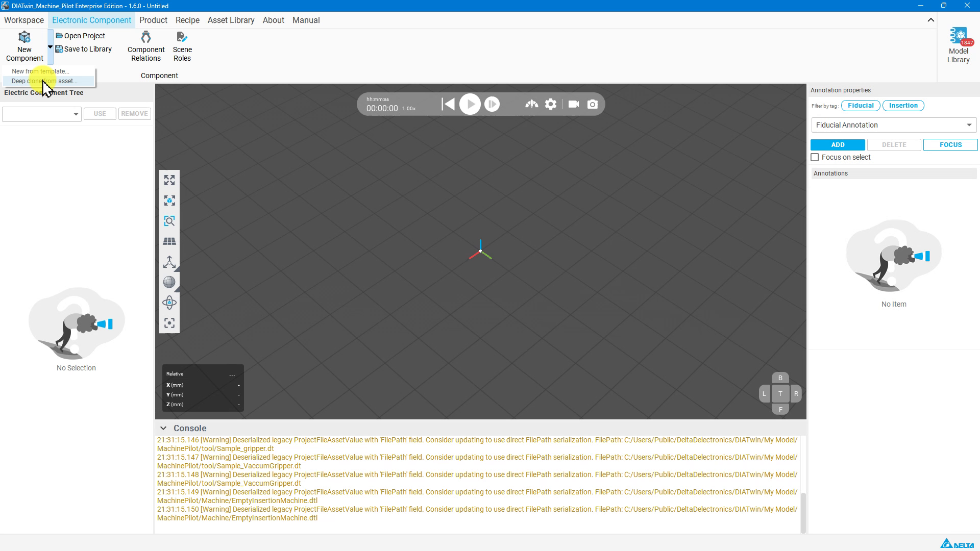
Task: Open the Product tab
Action: click(x=153, y=20)
